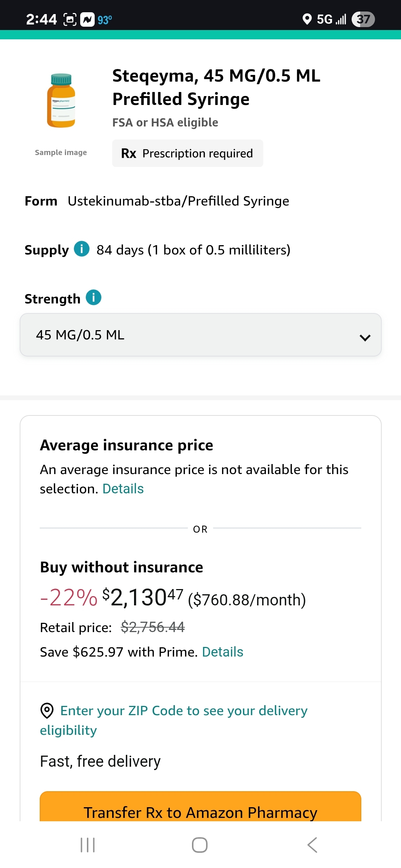
Task: Tap Transfer Rx to Amazon Pharmacy button
Action: [200, 806]
